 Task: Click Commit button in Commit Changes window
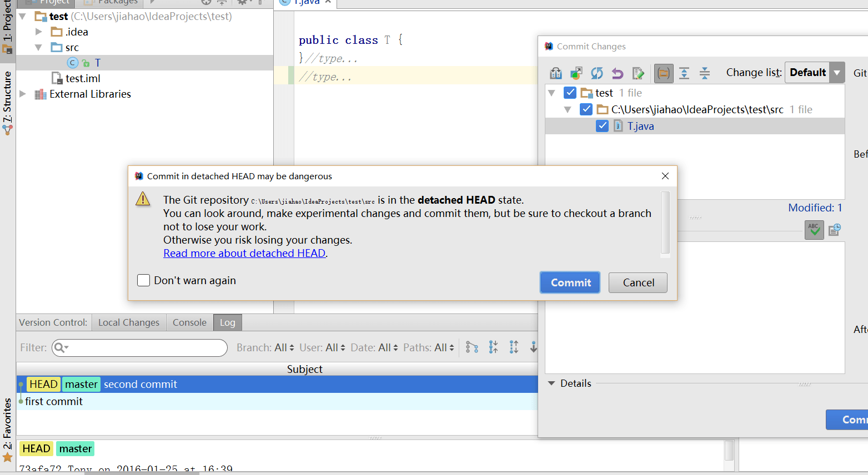tap(847, 420)
